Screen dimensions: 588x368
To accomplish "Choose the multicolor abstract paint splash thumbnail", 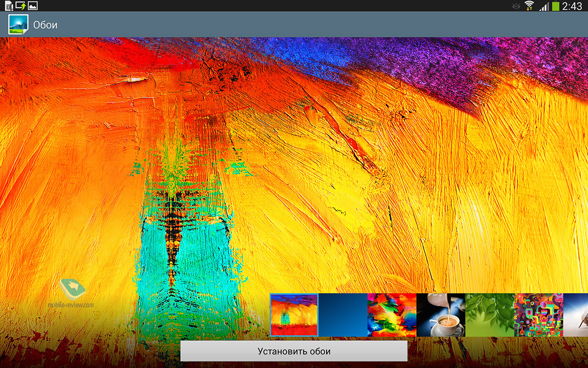I will [392, 315].
